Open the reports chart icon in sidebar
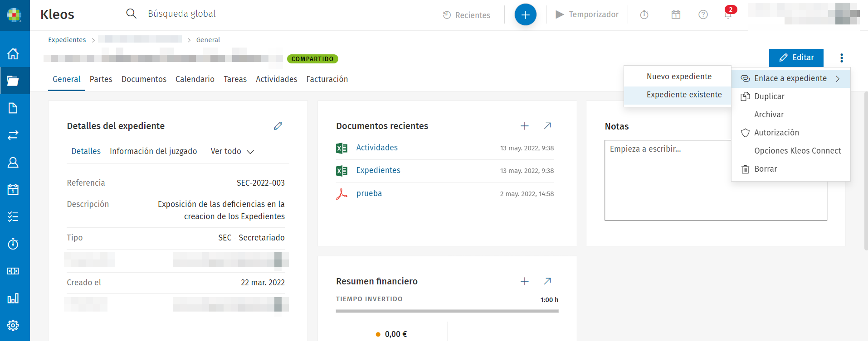This screenshot has height=341, width=868. click(x=13, y=298)
